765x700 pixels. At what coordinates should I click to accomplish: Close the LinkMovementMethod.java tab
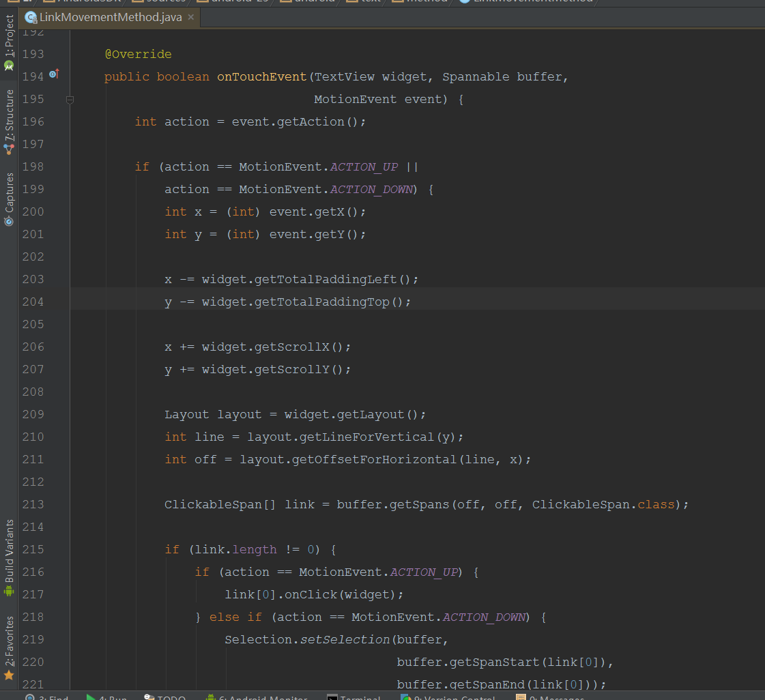click(191, 17)
